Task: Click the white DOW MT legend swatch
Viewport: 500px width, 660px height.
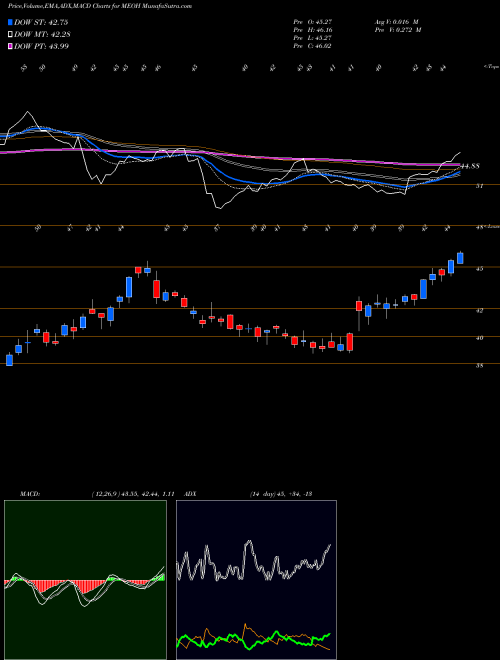Action: (x=10, y=34)
